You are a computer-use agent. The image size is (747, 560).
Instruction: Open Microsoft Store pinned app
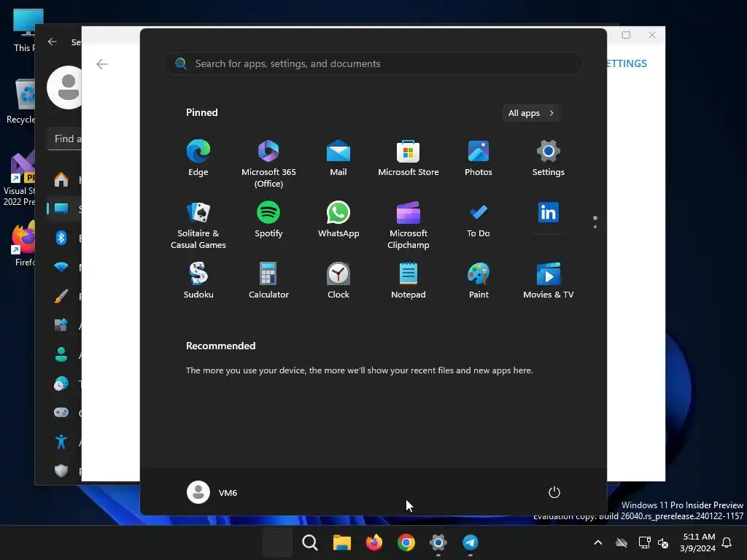pyautogui.click(x=409, y=158)
